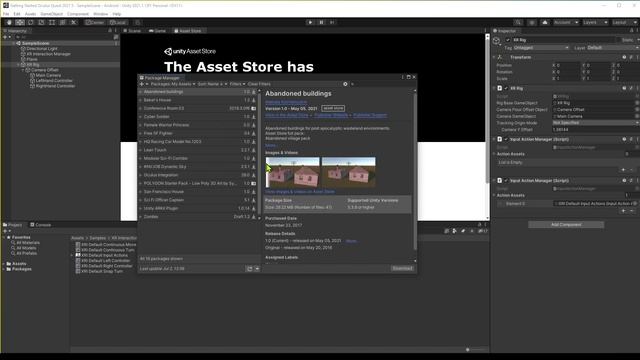Select the Scale tool in Unity toolbar
Image resolution: width=640 pixels, height=360 pixels.
[x=41, y=22]
